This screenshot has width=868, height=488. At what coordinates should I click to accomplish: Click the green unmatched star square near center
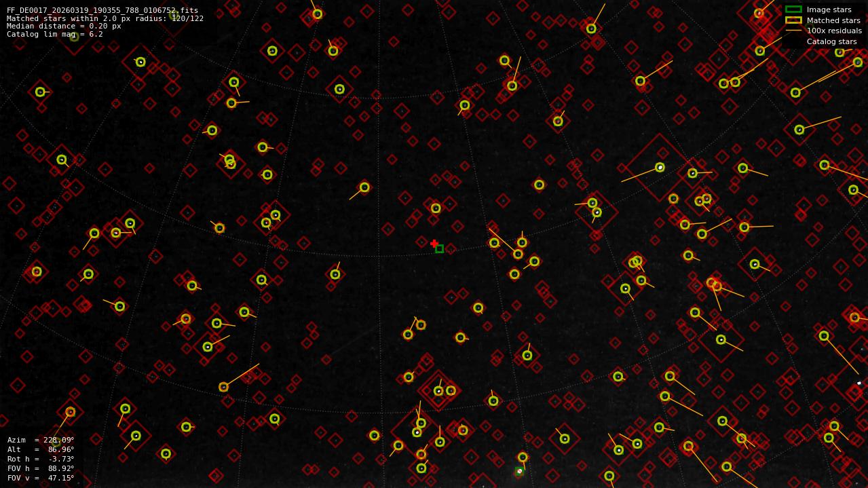439,248
